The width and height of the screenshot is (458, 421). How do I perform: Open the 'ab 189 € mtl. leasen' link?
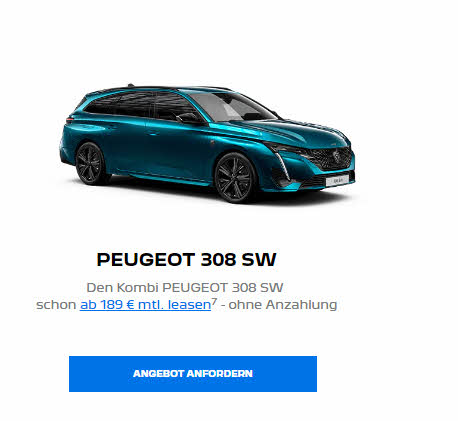pyautogui.click(x=145, y=305)
